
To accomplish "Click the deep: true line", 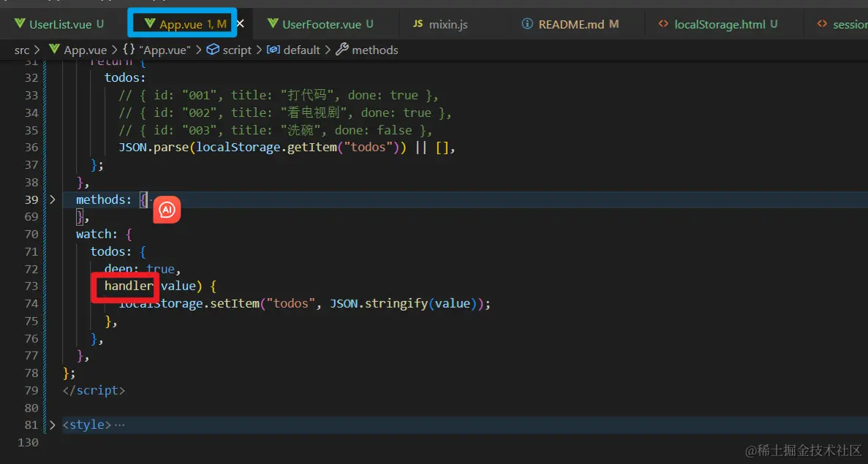I will pyautogui.click(x=143, y=270).
